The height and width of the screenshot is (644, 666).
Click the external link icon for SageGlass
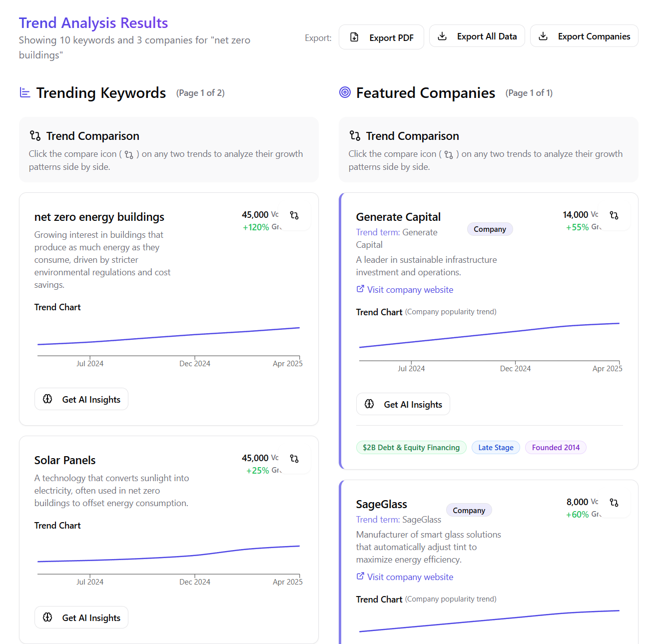[x=360, y=576]
